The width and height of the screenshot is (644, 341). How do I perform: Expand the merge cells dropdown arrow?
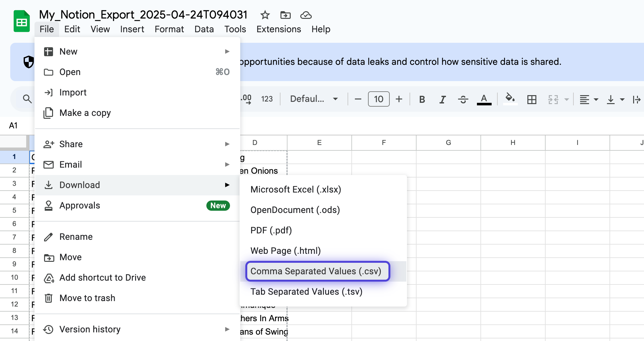point(567,99)
